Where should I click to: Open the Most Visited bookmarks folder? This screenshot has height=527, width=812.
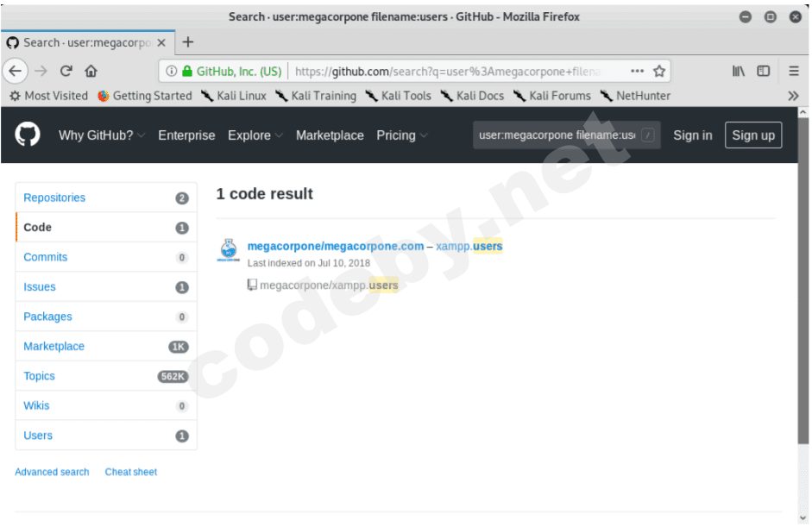tap(49, 96)
